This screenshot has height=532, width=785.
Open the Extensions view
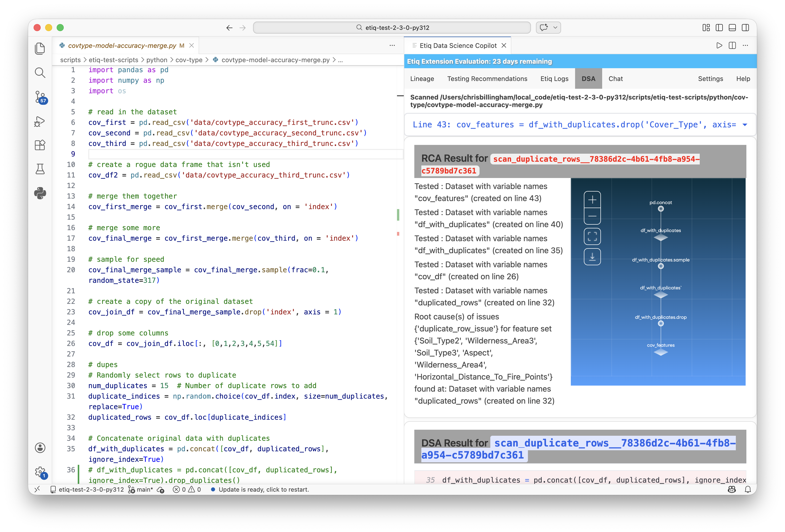[40, 145]
